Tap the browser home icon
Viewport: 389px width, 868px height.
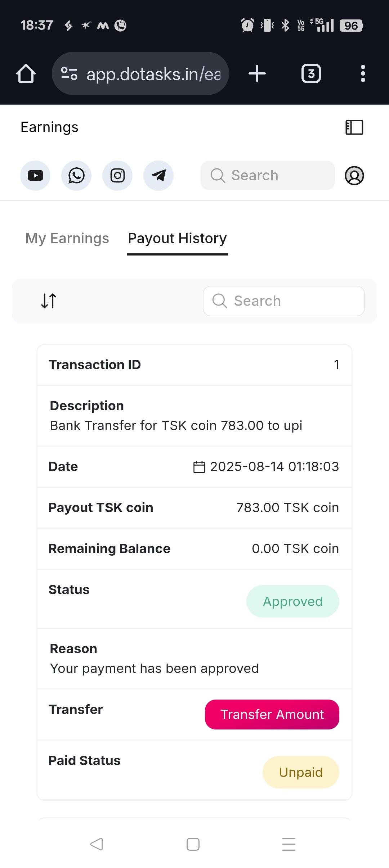(26, 74)
